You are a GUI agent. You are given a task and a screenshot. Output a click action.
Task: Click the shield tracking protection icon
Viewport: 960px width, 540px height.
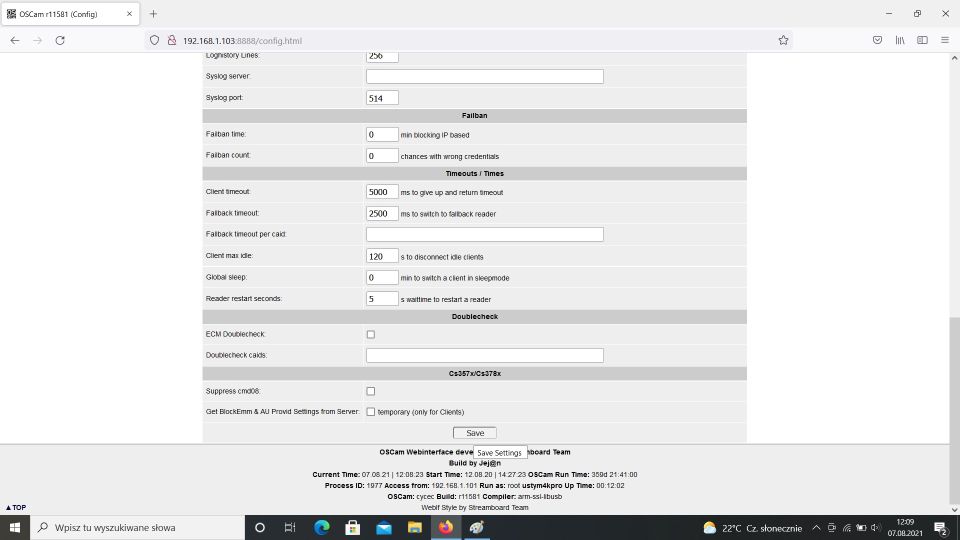155,40
